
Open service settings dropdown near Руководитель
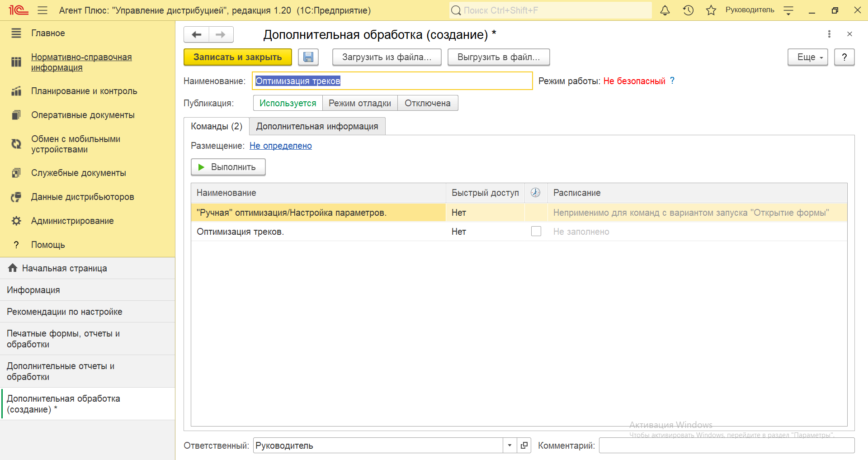point(788,10)
